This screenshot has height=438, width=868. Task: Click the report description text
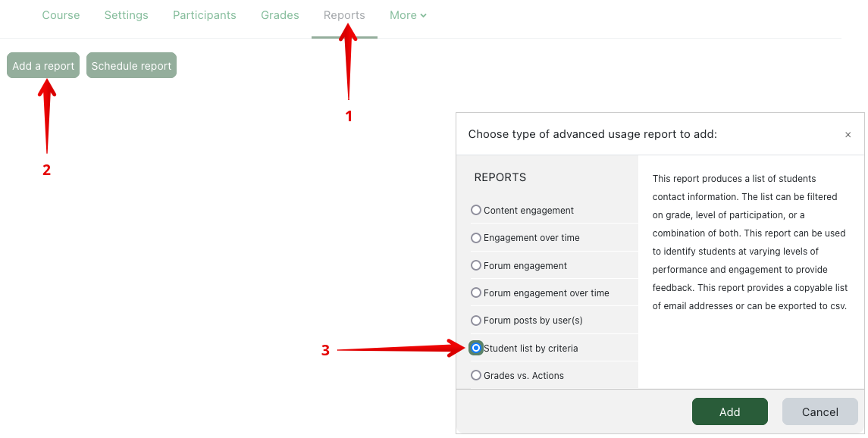coord(750,242)
